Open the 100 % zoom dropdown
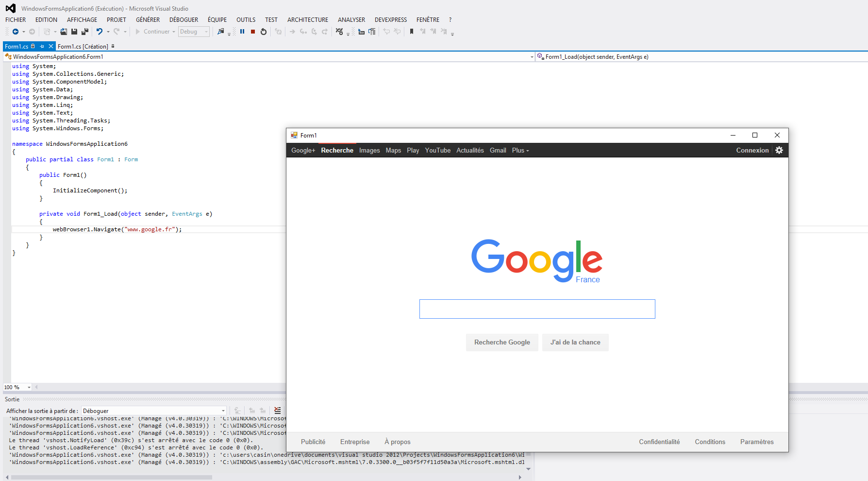The height and width of the screenshot is (481, 868). (x=29, y=387)
